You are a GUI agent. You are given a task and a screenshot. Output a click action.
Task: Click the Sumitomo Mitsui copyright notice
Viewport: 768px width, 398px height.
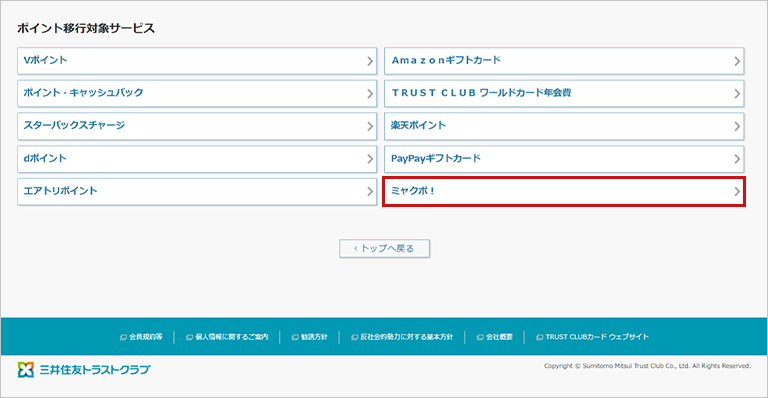click(x=647, y=366)
